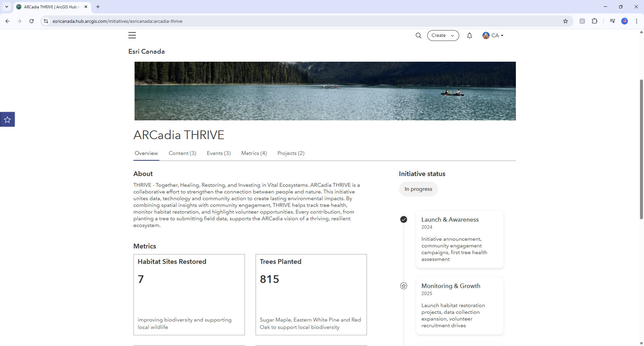Open the Events (3) tab
The image size is (644, 346).
[x=218, y=153]
